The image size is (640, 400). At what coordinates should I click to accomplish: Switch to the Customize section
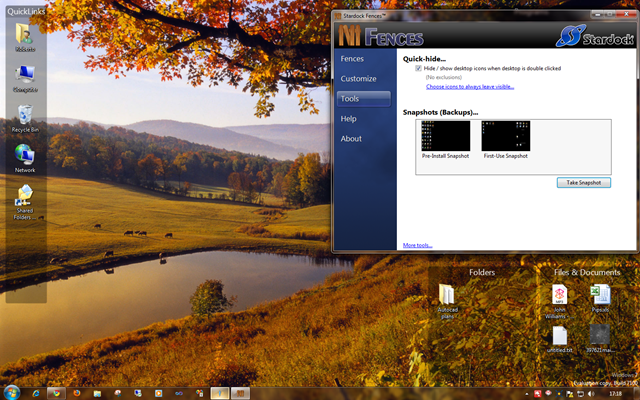pos(358,78)
